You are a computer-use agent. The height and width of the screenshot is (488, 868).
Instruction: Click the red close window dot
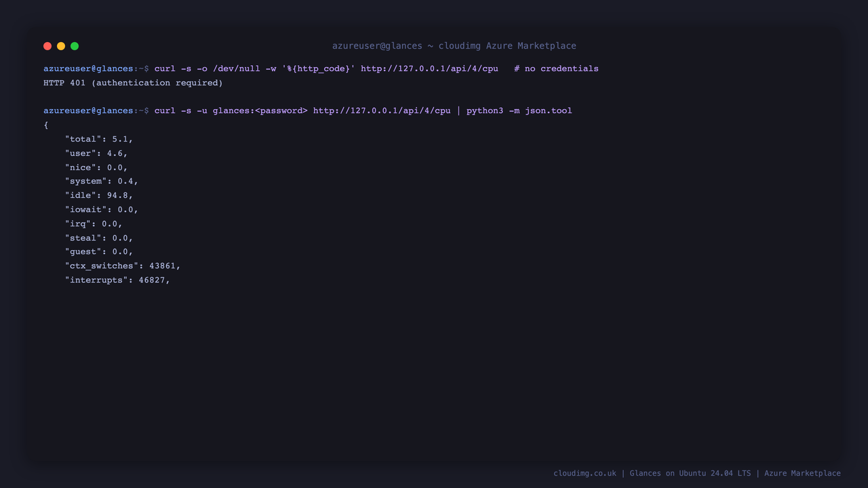point(47,46)
